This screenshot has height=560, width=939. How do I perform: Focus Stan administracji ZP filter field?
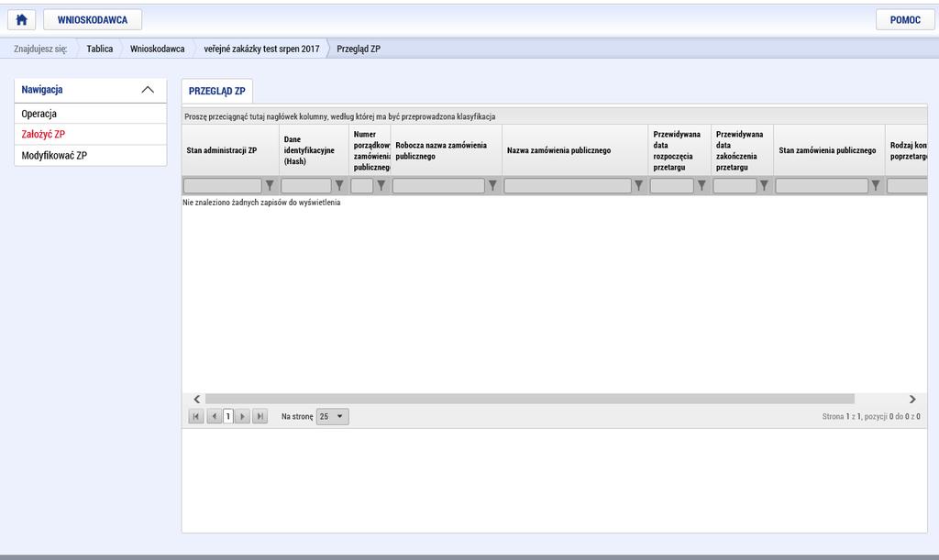223,185
